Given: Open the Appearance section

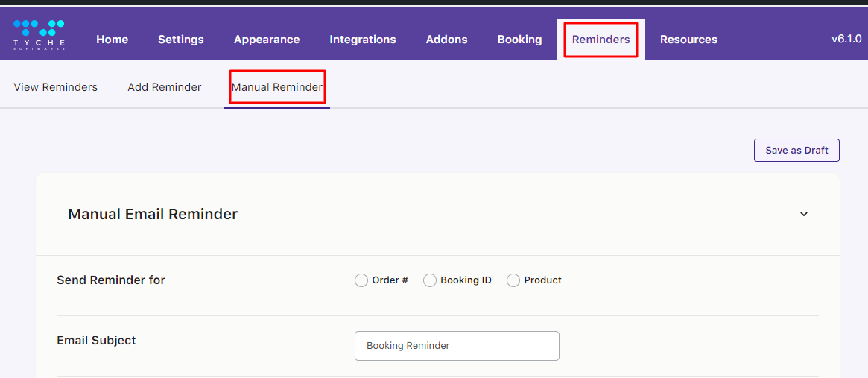Looking at the screenshot, I should click(x=267, y=40).
